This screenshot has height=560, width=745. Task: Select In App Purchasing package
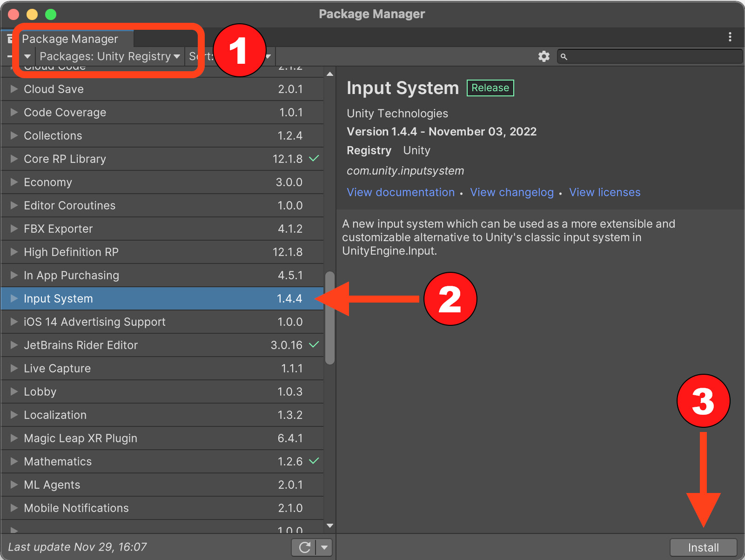coord(162,275)
